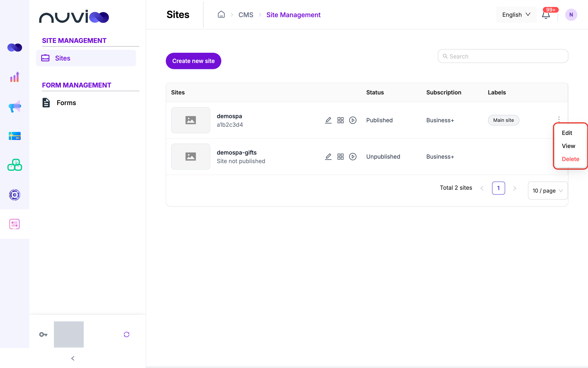Open Sites in the sidebar
Viewport: 588px width, 368px height.
pos(86,58)
